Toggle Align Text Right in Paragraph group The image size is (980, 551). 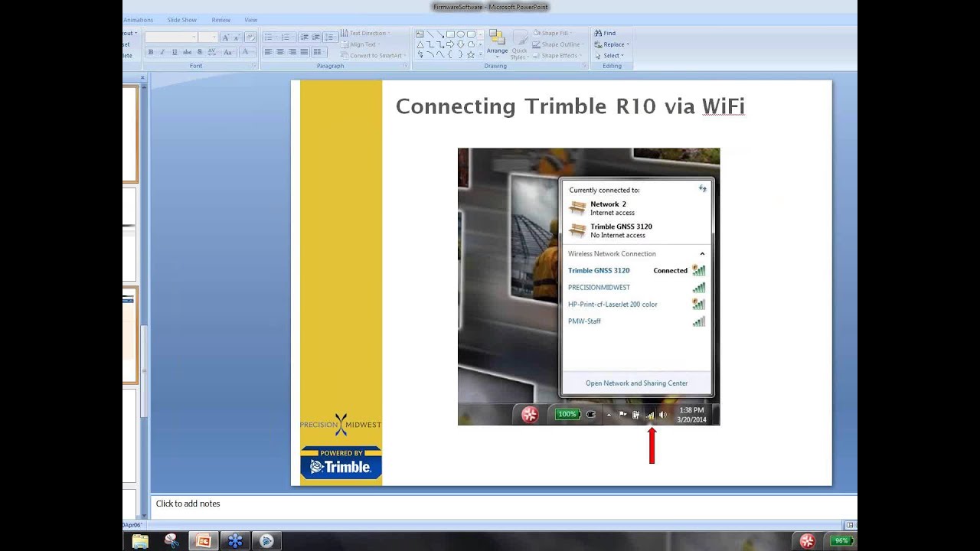pos(292,52)
